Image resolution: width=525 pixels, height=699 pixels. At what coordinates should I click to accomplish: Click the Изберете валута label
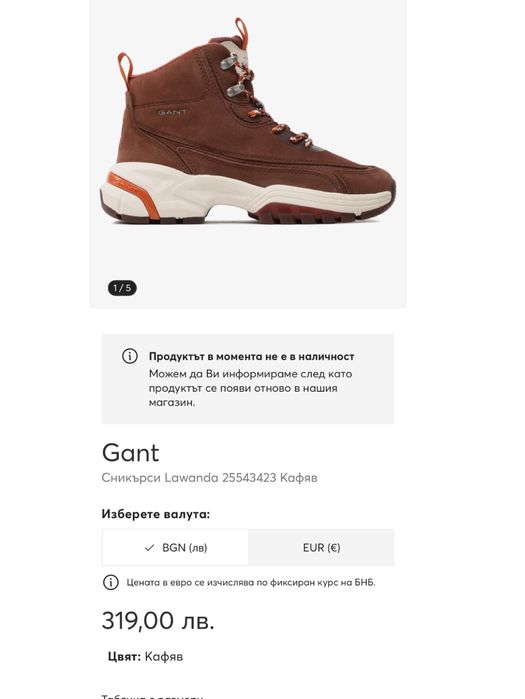point(156,514)
